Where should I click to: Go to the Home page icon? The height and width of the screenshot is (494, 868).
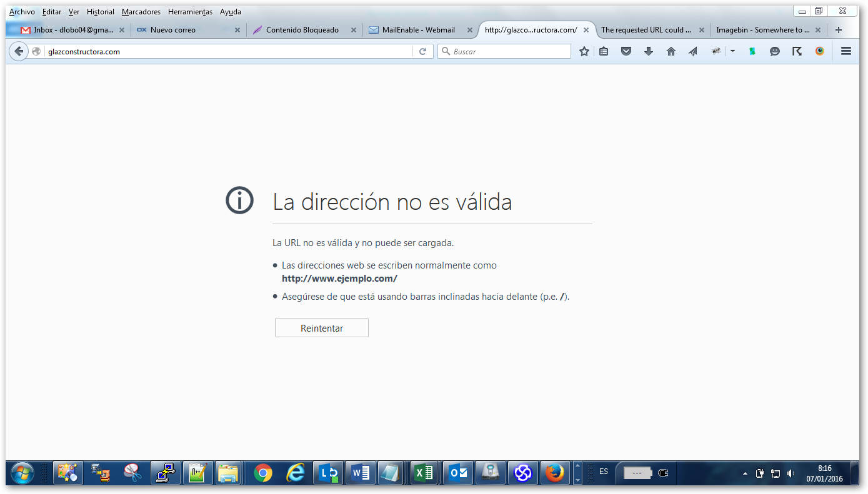671,52
